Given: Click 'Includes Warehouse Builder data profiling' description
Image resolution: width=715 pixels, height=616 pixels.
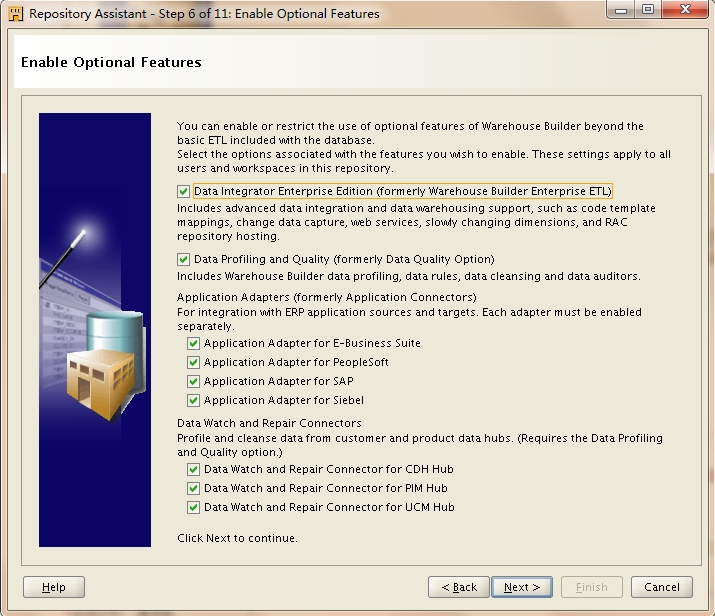Looking at the screenshot, I should pyautogui.click(x=409, y=276).
